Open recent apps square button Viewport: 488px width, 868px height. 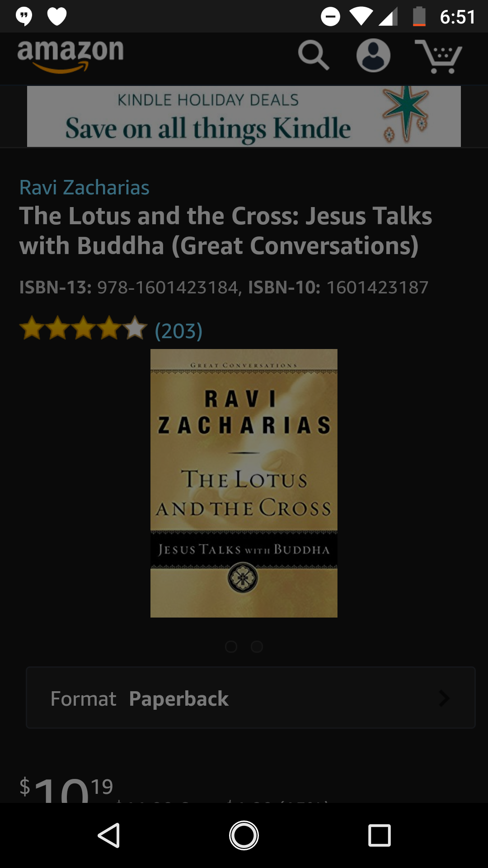point(380,835)
